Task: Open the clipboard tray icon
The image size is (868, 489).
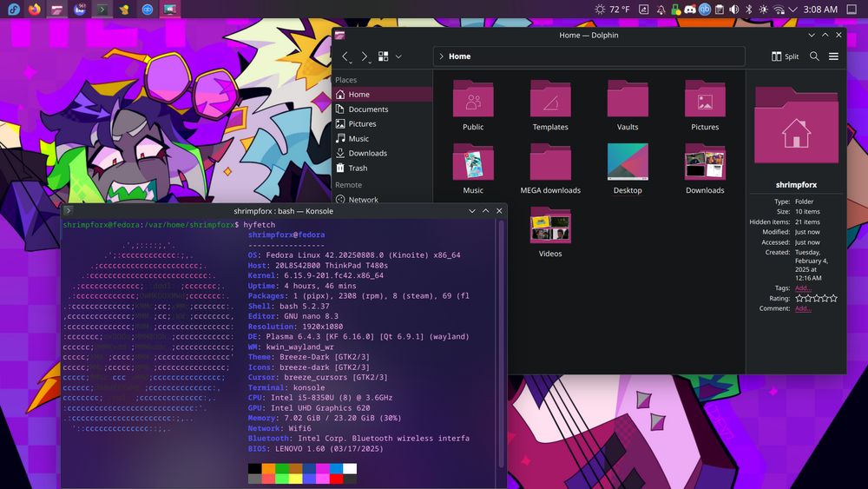Action: 719,10
